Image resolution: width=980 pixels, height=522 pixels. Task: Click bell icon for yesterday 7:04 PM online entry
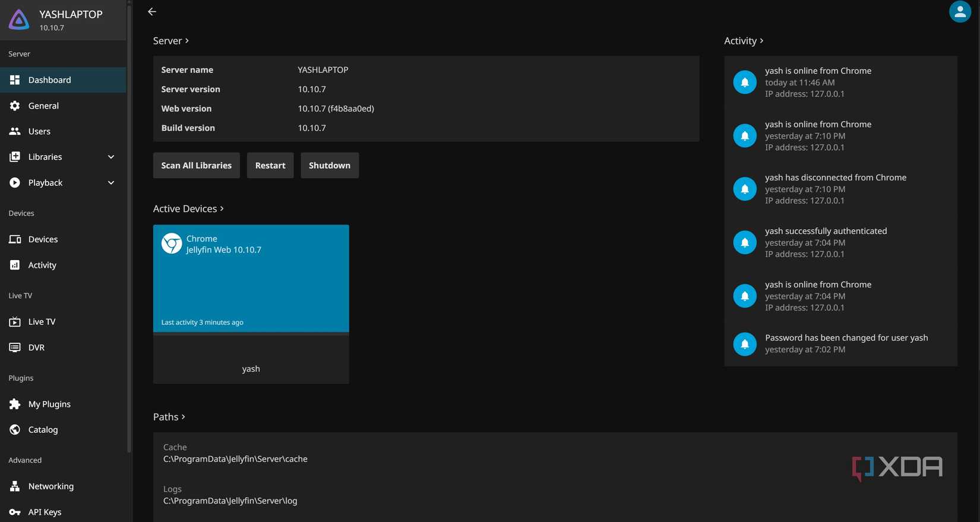point(745,296)
